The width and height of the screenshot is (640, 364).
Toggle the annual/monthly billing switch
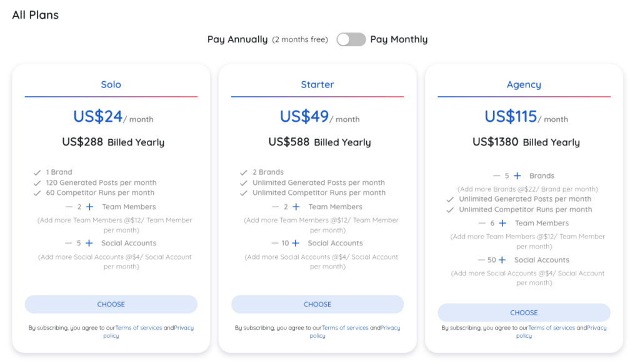351,39
